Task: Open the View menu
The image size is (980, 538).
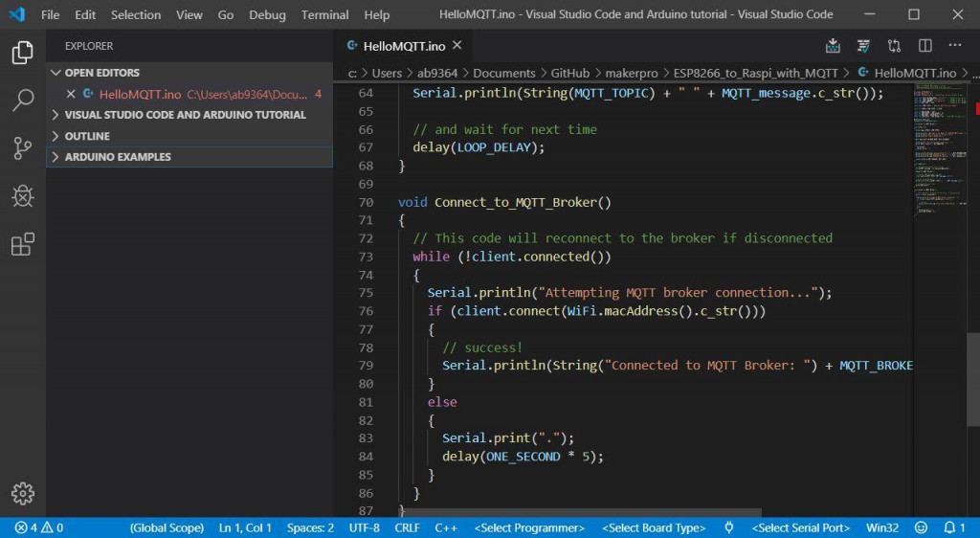Action: click(189, 14)
